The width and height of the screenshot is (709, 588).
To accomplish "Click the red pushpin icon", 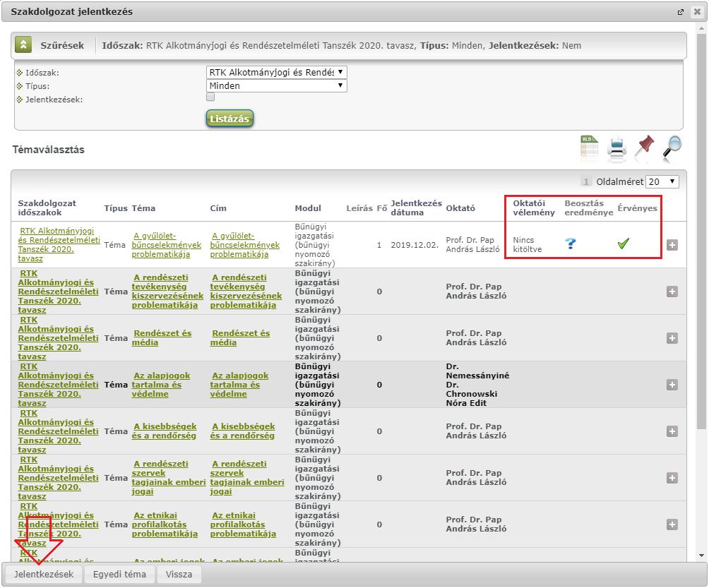I will (x=644, y=146).
